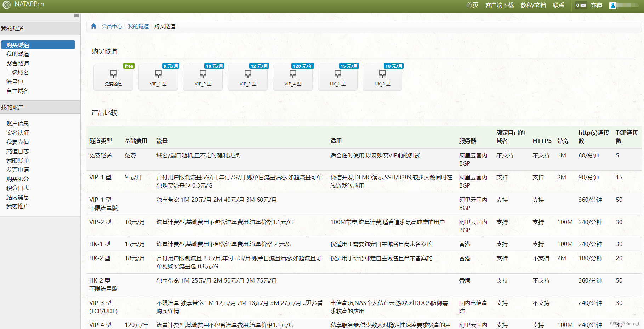Open 首页 in the top navigation
Screen dimensions: 644x329
[x=472, y=5]
